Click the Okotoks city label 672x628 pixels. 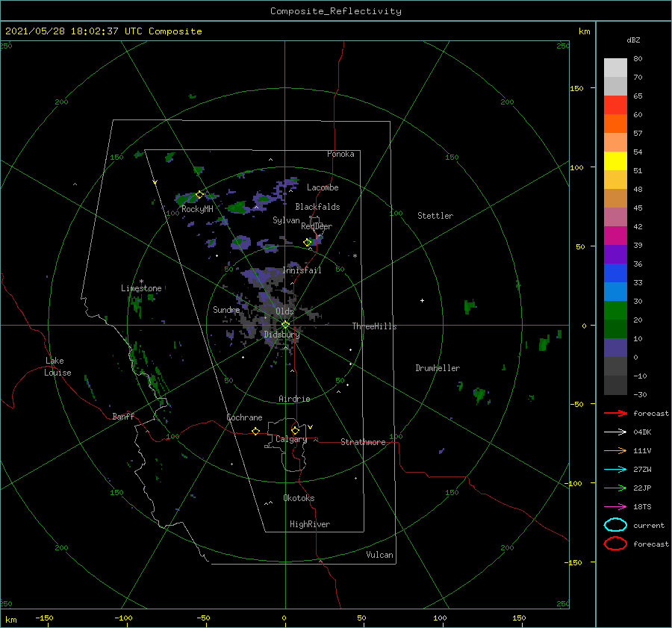coord(299,498)
